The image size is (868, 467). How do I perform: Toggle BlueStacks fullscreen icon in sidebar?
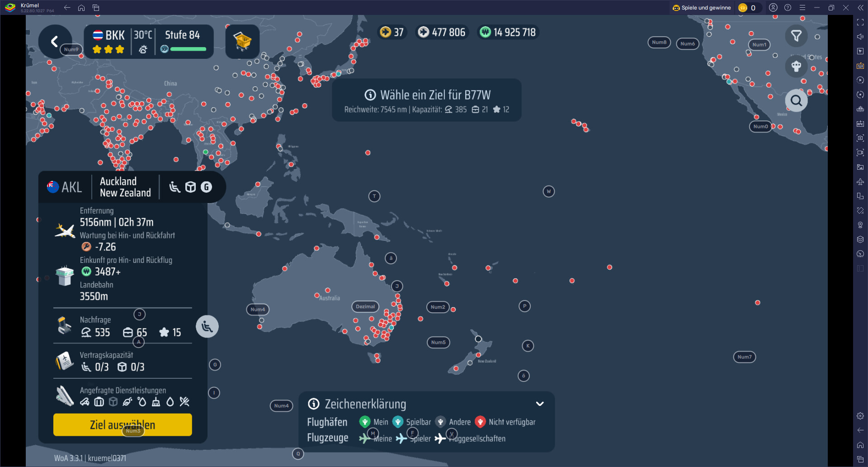pos(860,22)
